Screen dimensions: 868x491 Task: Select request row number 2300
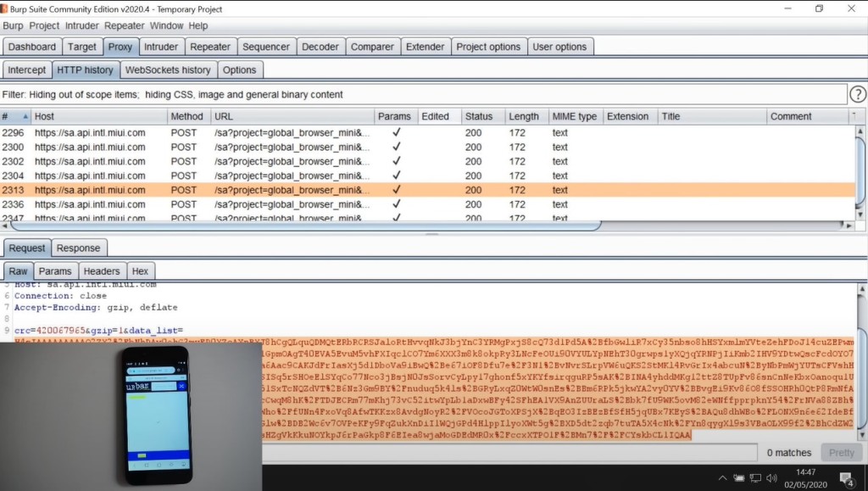point(427,148)
